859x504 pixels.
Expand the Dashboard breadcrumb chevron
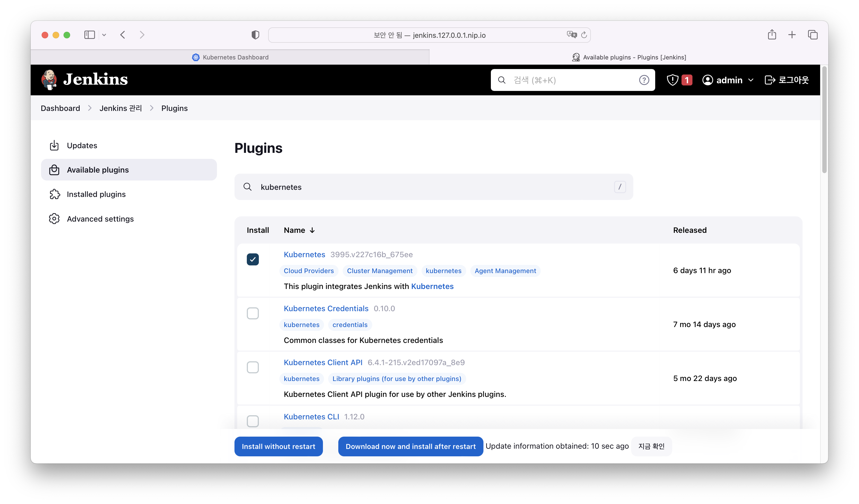coord(90,108)
